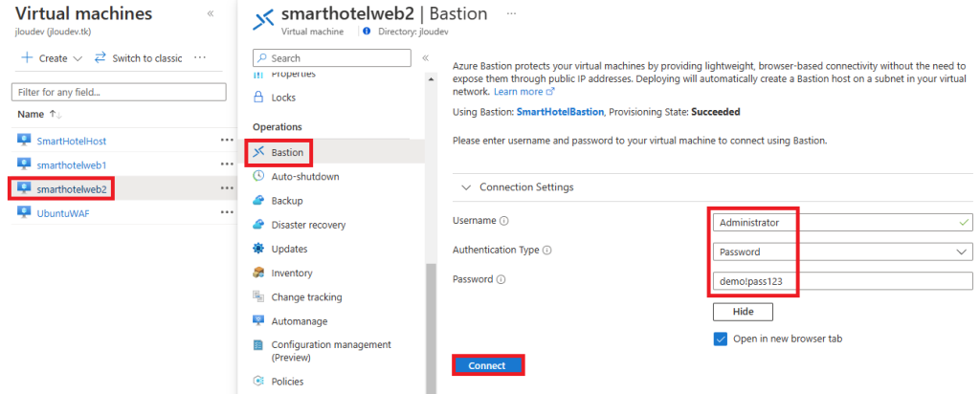This screenshot has width=980, height=394.
Task: Click the VM icon beside SmartHotelHost
Action: pos(24,141)
